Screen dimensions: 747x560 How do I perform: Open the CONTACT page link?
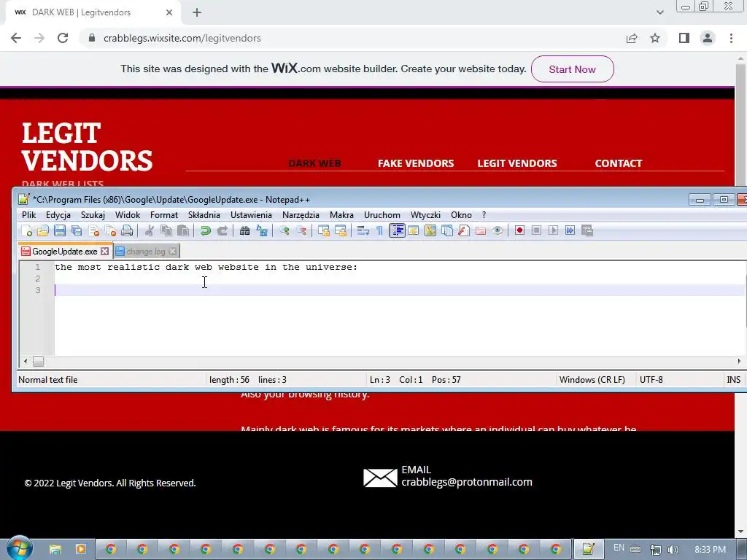coord(619,163)
